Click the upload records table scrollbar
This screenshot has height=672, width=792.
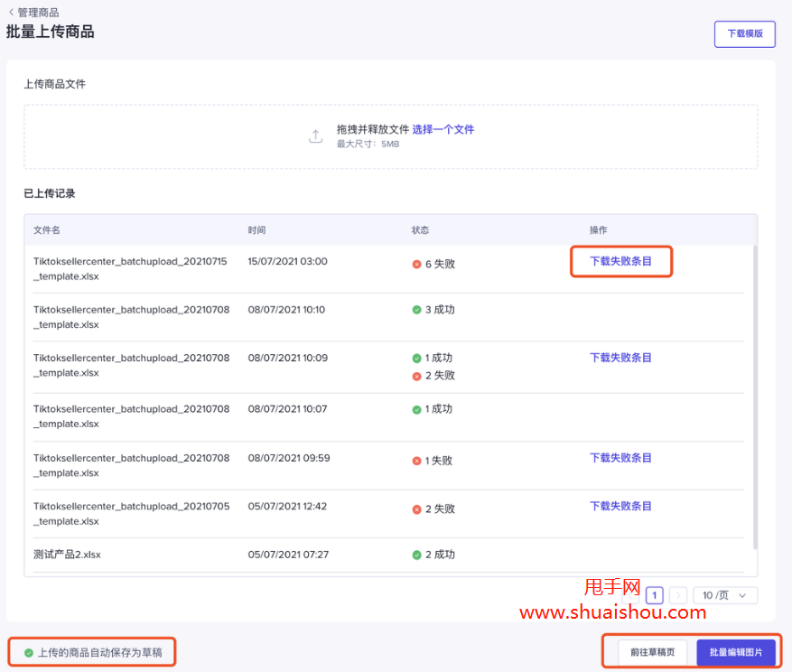click(x=755, y=397)
